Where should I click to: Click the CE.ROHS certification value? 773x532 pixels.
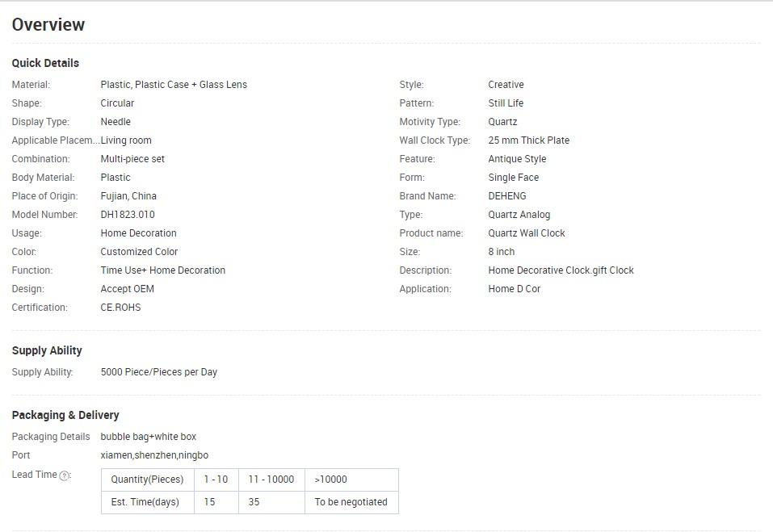coord(120,308)
